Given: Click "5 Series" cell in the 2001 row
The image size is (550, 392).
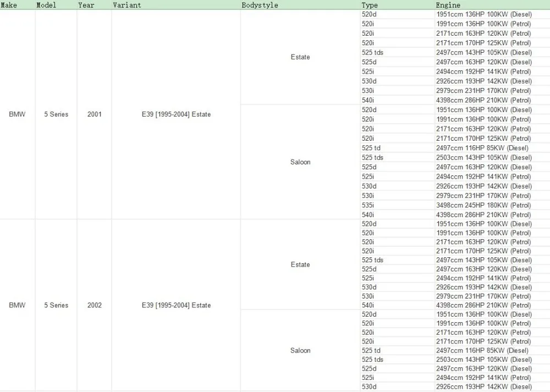Looking at the screenshot, I should (56, 114).
